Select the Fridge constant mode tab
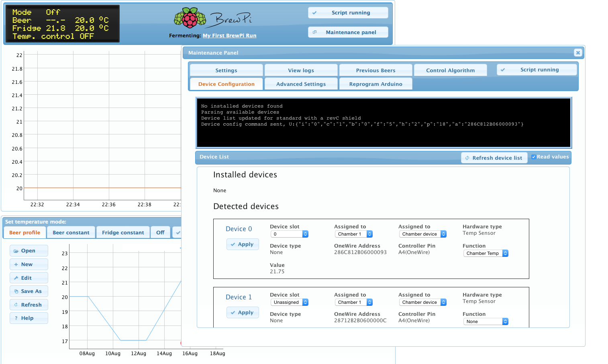This screenshot has width=608, height=364. 123,232
